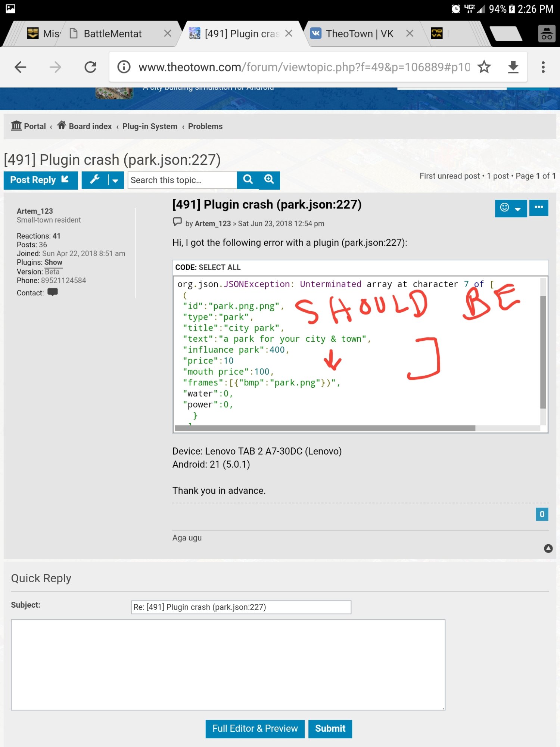Click SELECT ALL for the code block
This screenshot has height=747, width=560.
(220, 267)
